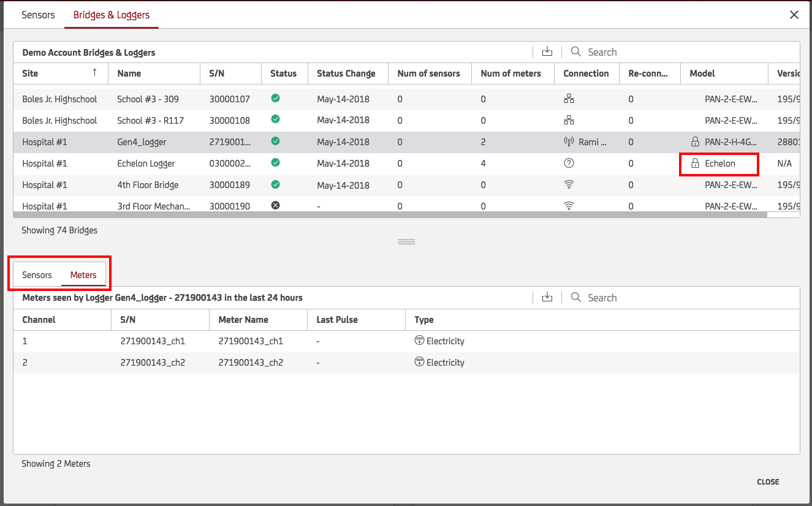Click the offline status icon for 3rd Floor Mechanical

(x=275, y=205)
